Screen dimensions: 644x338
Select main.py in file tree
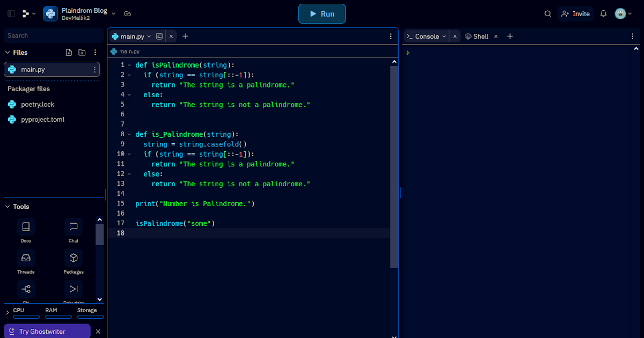click(52, 70)
